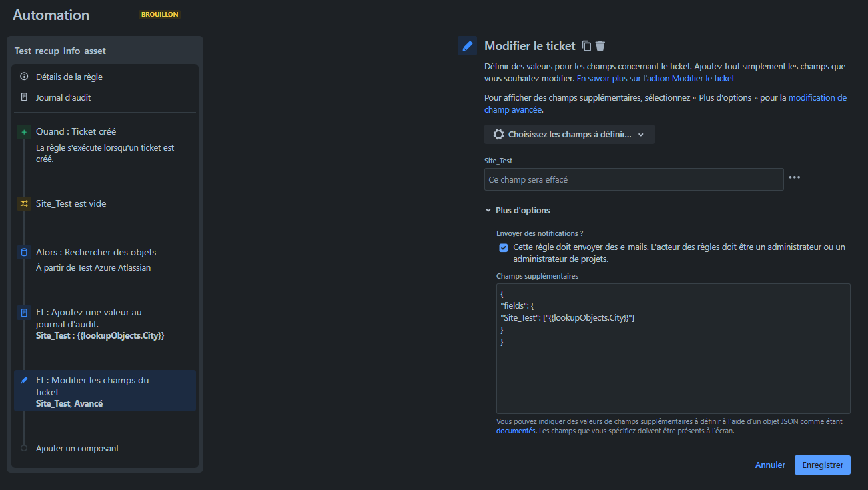This screenshot has width=868, height=490.
Task: Click the blue Rechercher des objets step icon
Action: click(24, 253)
